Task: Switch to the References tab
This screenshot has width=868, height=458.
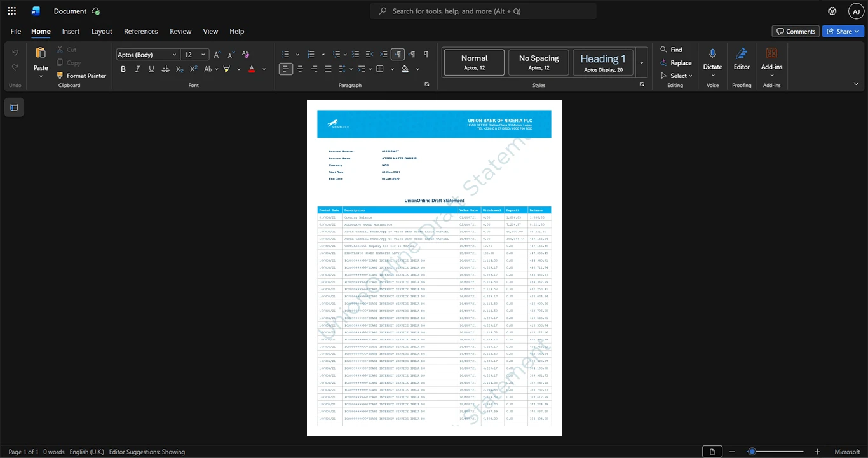Action: tap(141, 31)
